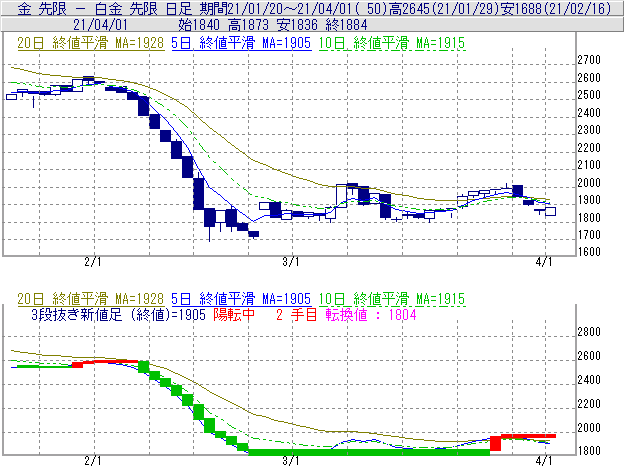Click the 2000 price label on the upper axis
Screen dimensions: 624x473
(x=589, y=183)
